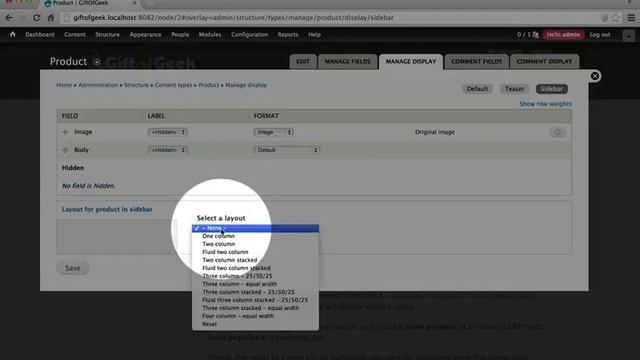Follow the Home breadcrumb link
Image resolution: width=640 pixels, height=360 pixels.
click(64, 85)
